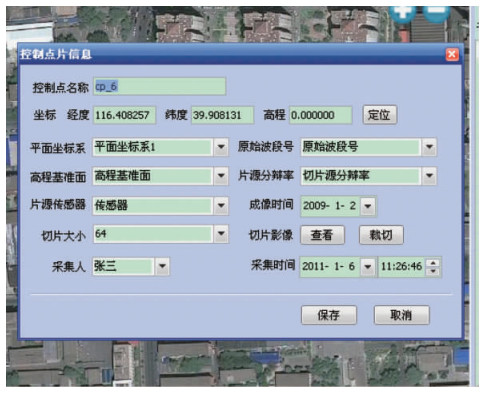Screen dimensions: 487x393
Task: Click the 控制点名称 field containing cp_6
Action: tap(159, 87)
